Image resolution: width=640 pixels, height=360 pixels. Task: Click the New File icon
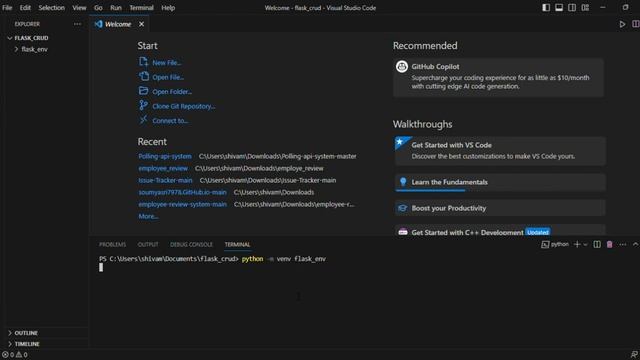click(x=143, y=62)
